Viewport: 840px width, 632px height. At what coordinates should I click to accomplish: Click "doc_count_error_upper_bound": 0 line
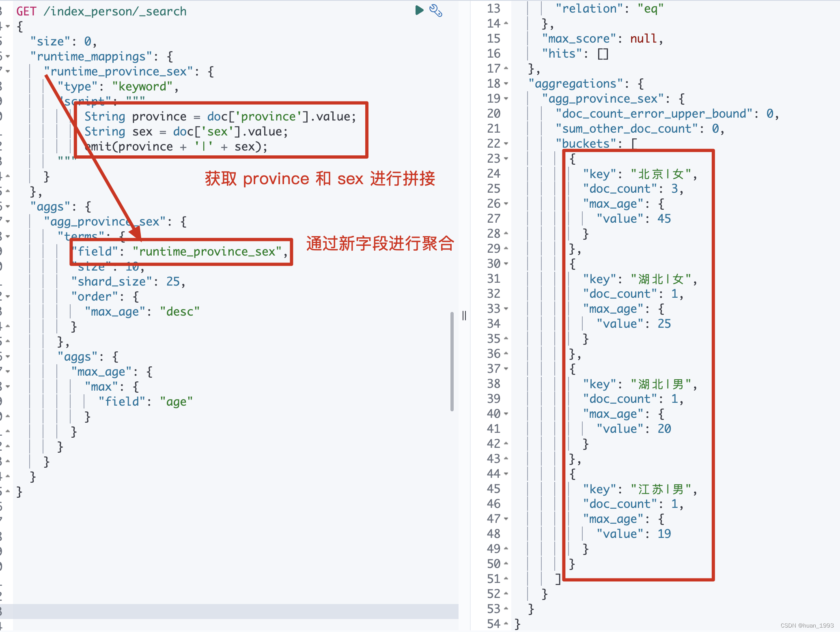point(668,114)
